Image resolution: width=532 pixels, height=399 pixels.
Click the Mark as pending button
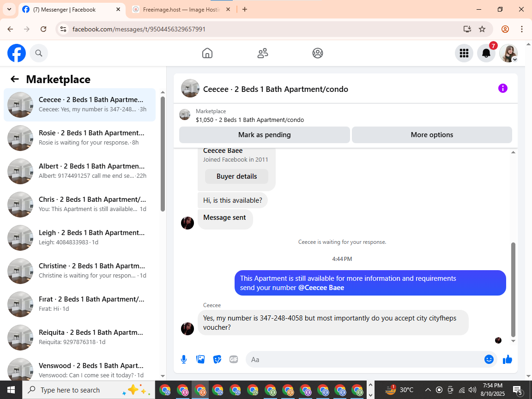coord(265,135)
